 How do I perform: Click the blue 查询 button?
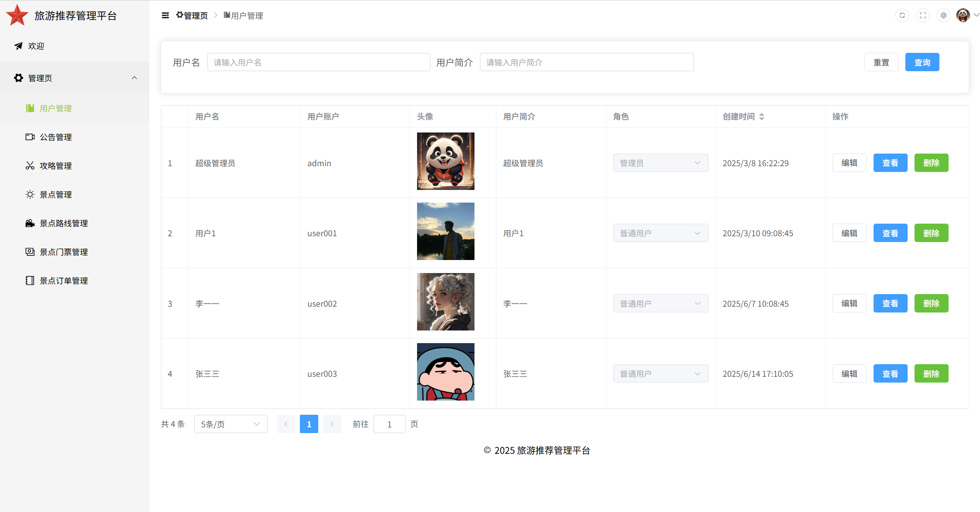point(922,62)
